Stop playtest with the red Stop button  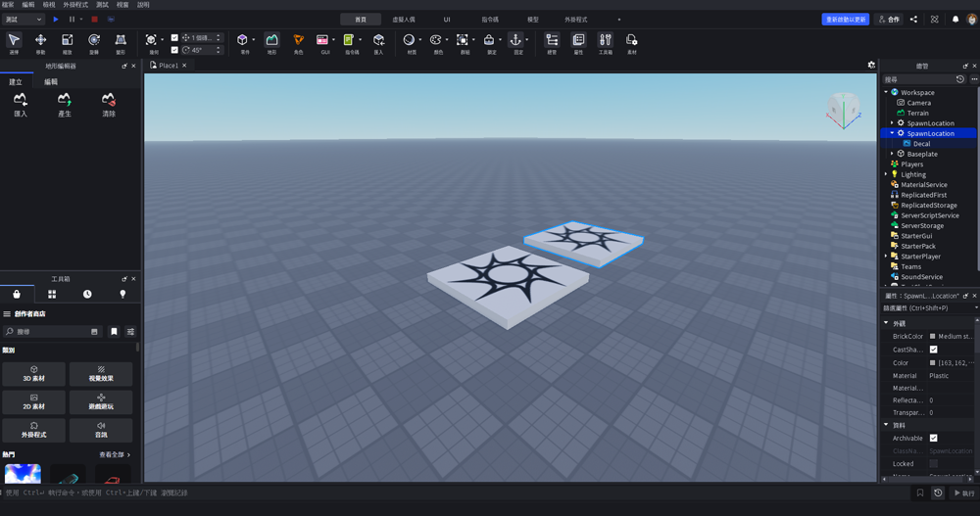click(x=94, y=20)
